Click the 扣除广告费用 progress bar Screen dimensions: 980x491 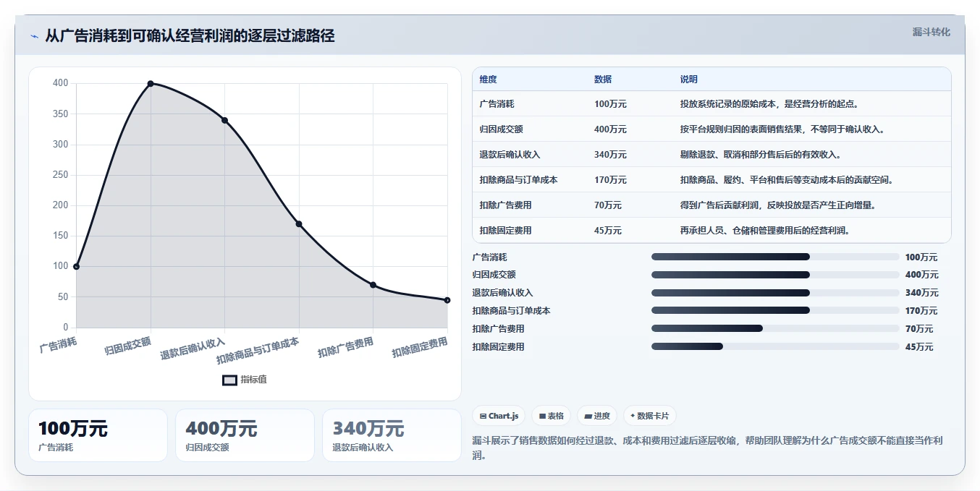775,328
